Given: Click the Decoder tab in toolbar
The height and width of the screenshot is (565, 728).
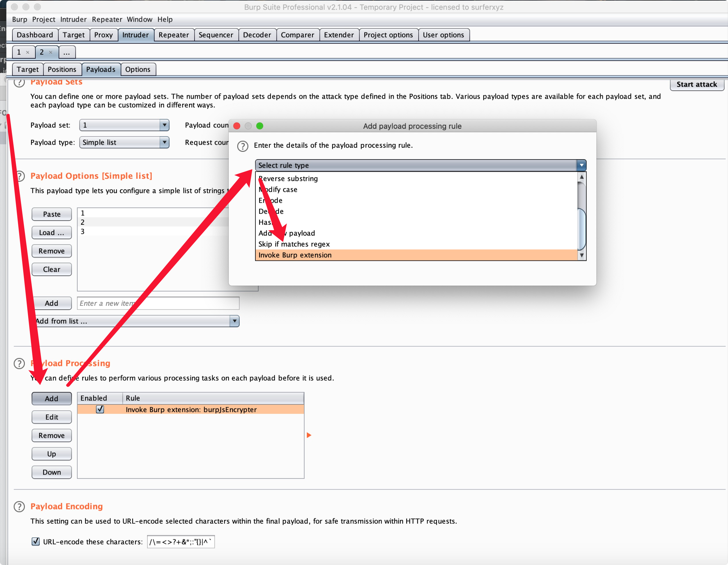Looking at the screenshot, I should point(255,35).
